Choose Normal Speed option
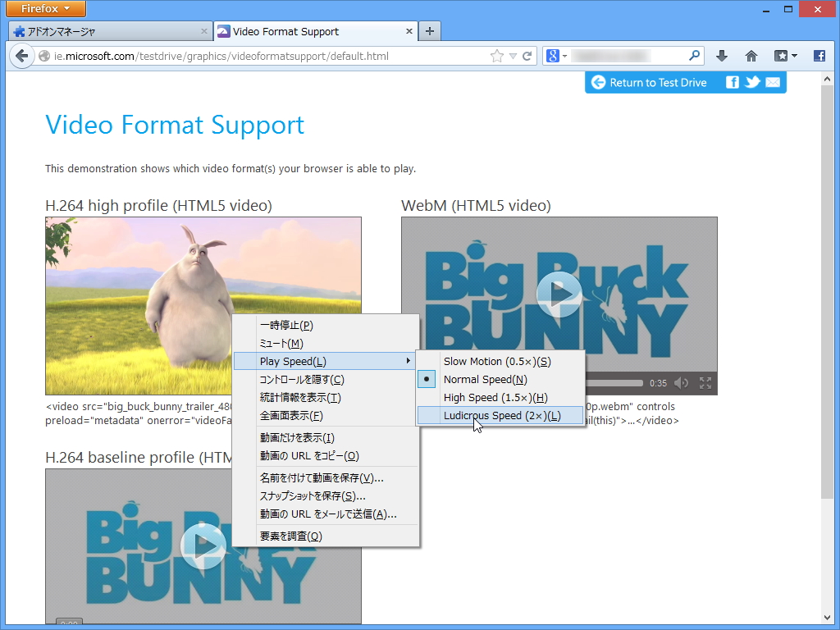Screen dimensions: 840x630 [x=500, y=380]
